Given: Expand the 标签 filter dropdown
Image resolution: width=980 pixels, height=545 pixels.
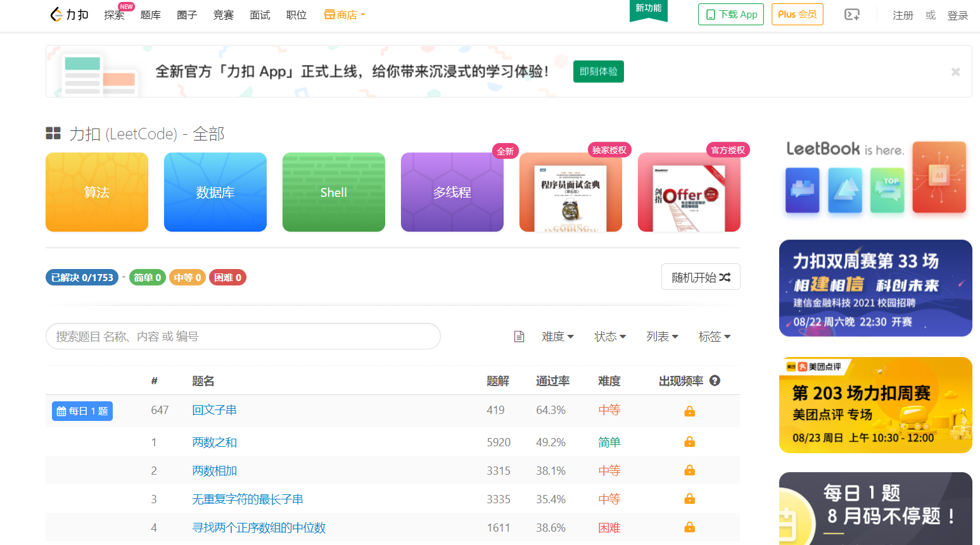Looking at the screenshot, I should [x=715, y=337].
